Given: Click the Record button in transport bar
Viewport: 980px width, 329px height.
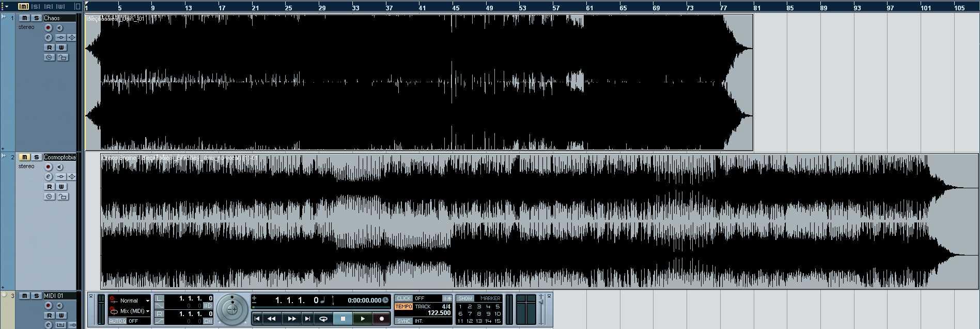Looking at the screenshot, I should (382, 319).
